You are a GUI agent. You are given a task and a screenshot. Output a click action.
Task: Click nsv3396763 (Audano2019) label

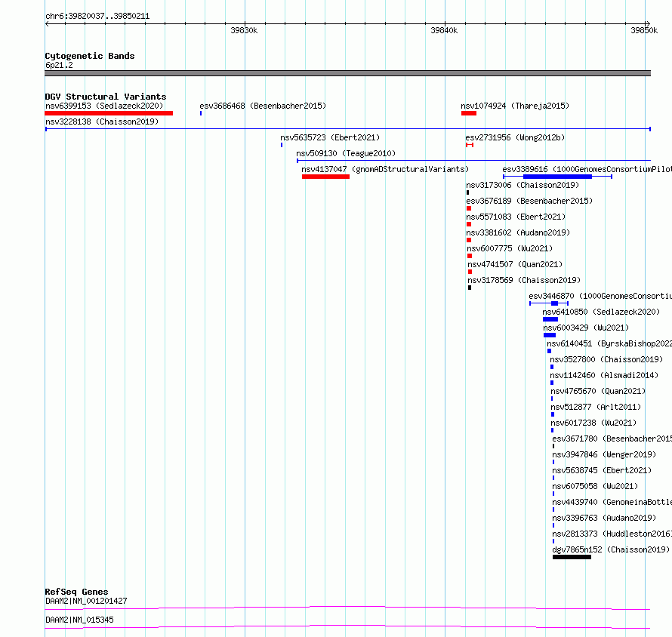pos(604,518)
